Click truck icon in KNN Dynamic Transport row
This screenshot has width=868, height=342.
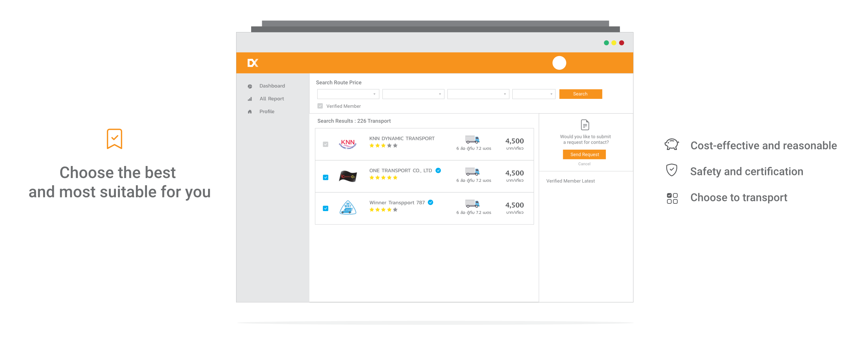pyautogui.click(x=472, y=140)
